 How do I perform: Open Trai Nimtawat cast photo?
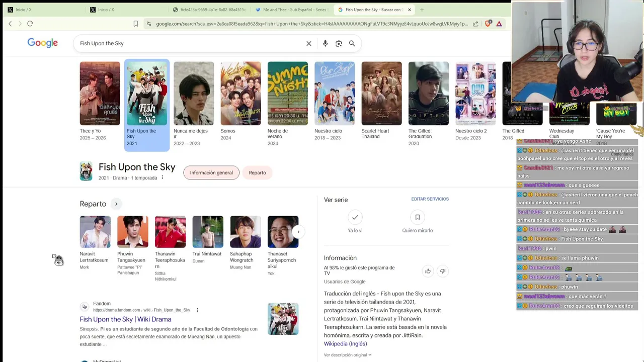208,232
